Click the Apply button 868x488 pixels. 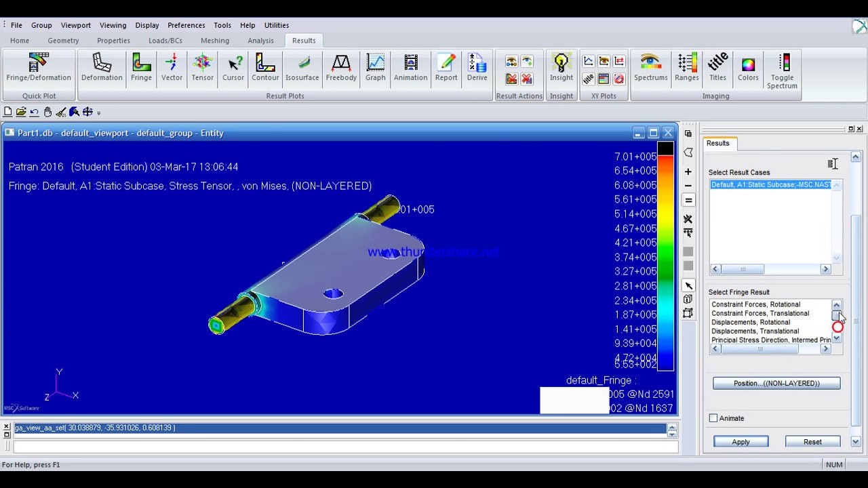click(741, 442)
